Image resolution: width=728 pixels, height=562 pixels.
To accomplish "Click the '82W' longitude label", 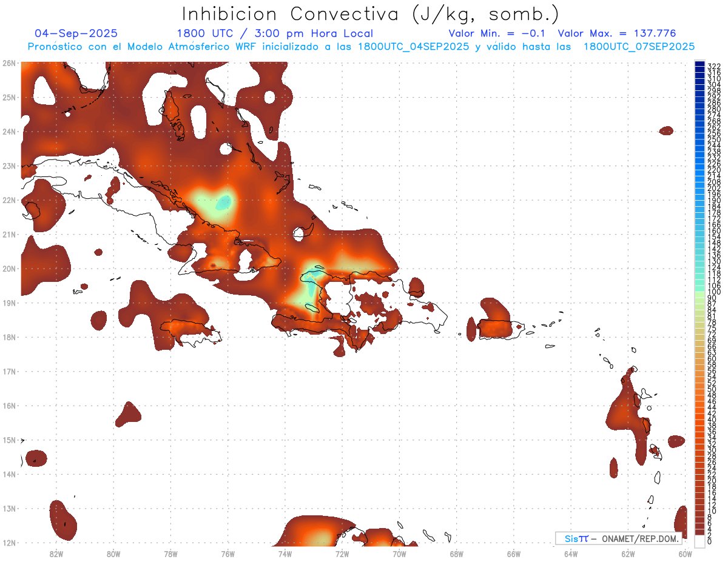I will coord(56,554).
